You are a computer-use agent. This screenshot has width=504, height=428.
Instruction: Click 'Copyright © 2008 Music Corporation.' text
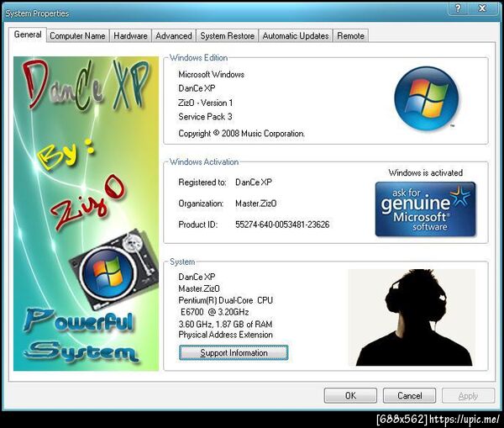(241, 133)
